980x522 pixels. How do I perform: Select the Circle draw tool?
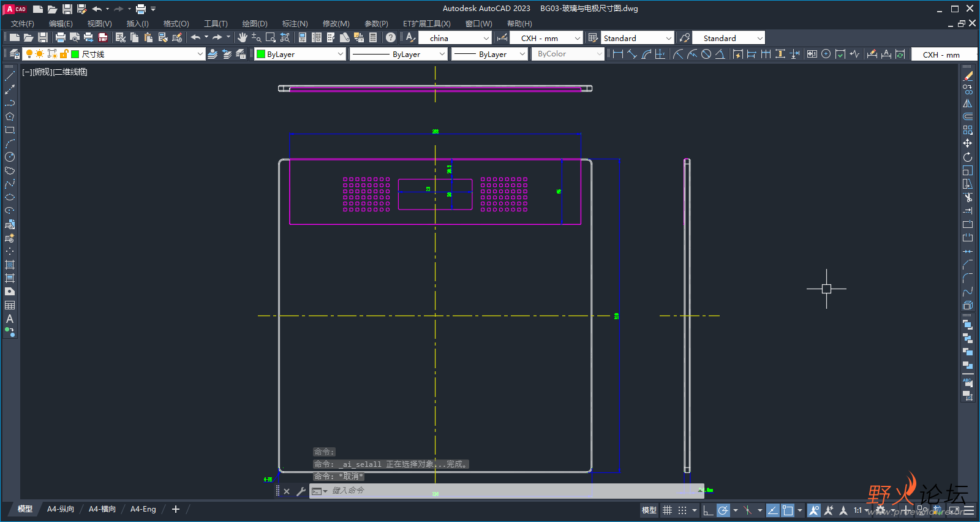tap(10, 157)
